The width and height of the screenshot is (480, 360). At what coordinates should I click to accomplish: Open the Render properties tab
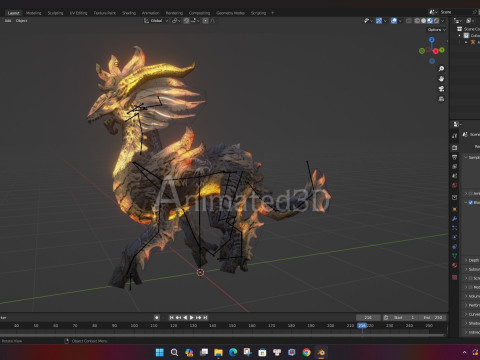coord(455,147)
